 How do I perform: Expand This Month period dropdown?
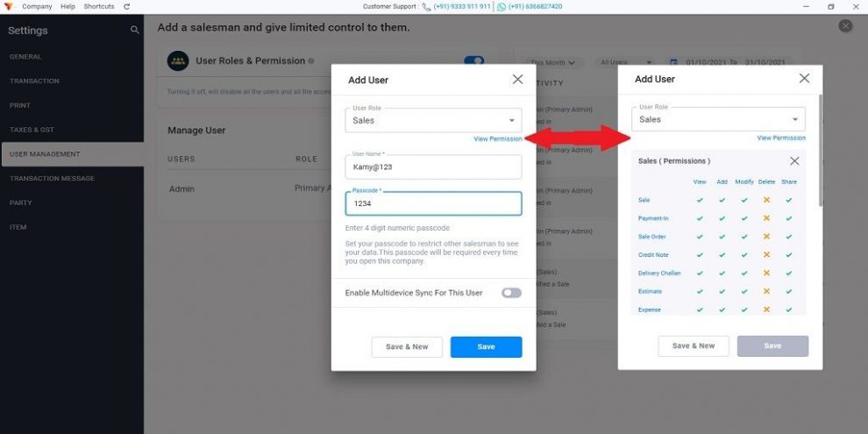point(552,62)
